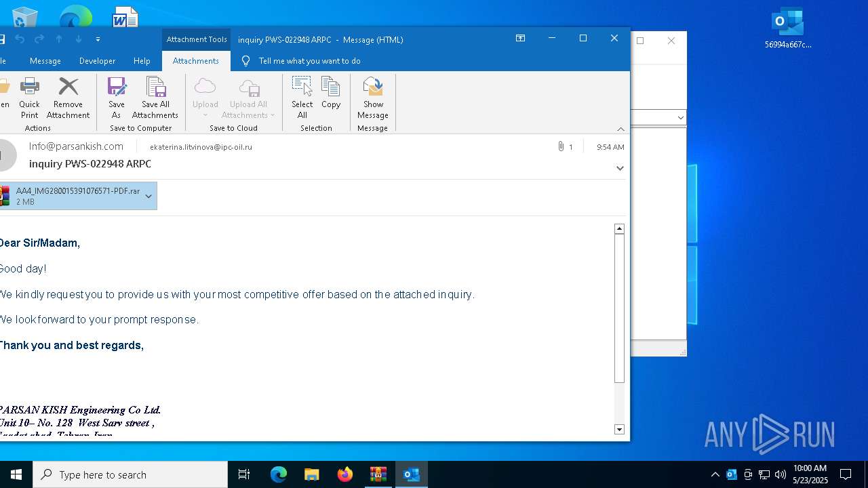868x488 pixels.
Task: Open the dropdown in the background window
Action: (680, 118)
